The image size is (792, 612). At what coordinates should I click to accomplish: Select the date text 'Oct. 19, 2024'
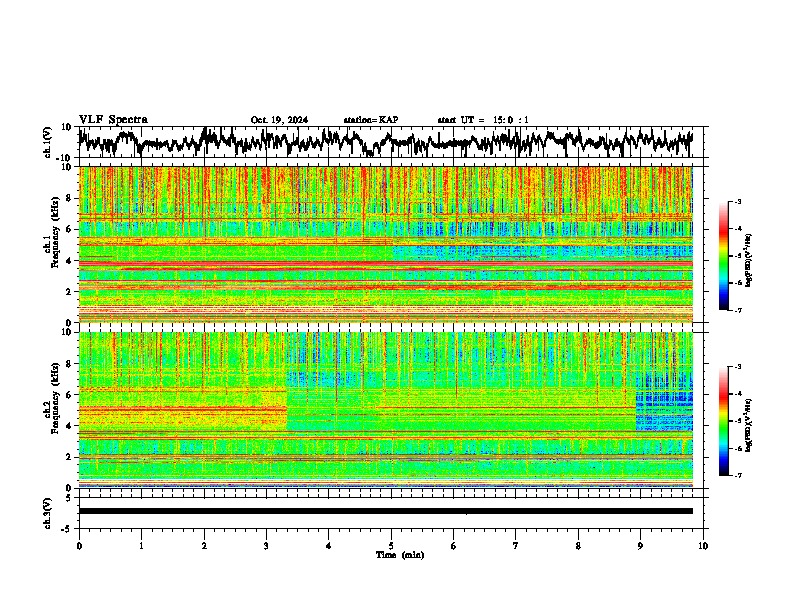click(279, 120)
